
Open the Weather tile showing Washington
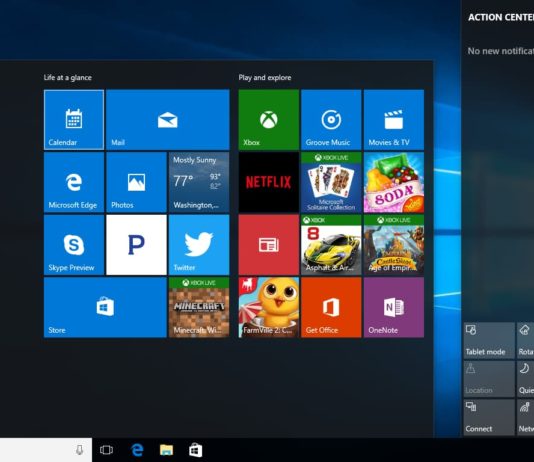(x=199, y=182)
